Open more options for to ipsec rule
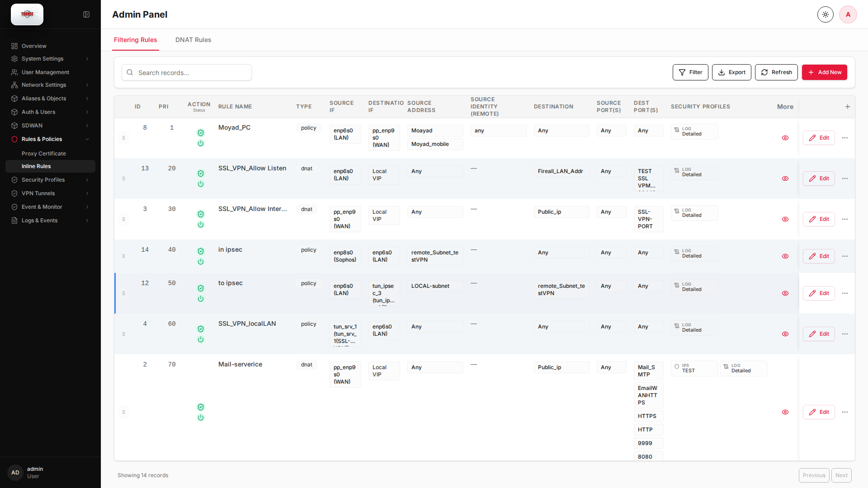 coord(845,293)
